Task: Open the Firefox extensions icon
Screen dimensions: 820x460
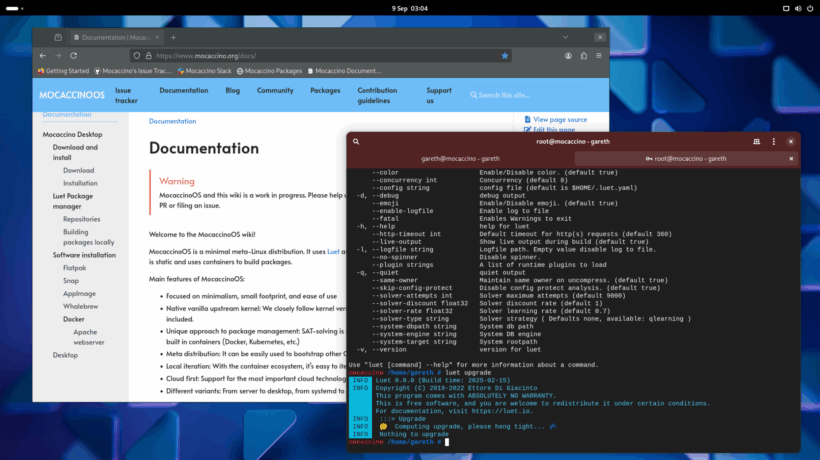Action: click(x=583, y=56)
